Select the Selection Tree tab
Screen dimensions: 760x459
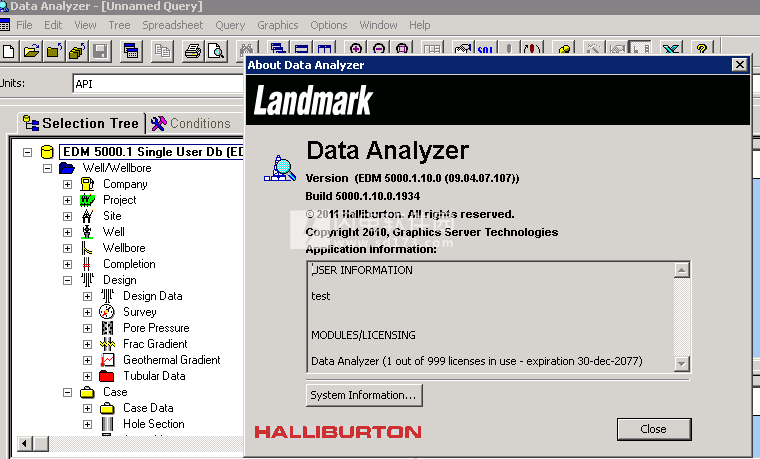point(81,123)
